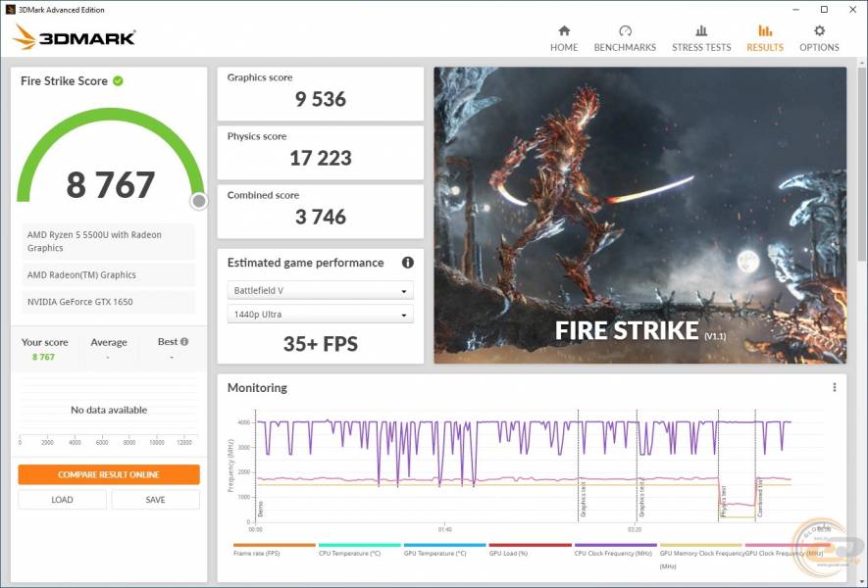Select the Results tab

764,39
